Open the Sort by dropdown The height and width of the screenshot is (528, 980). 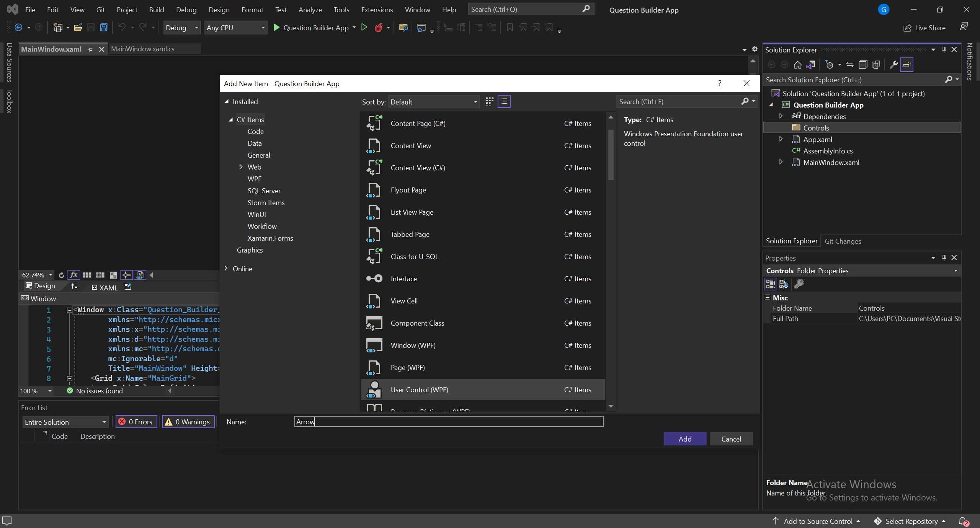[433, 101]
